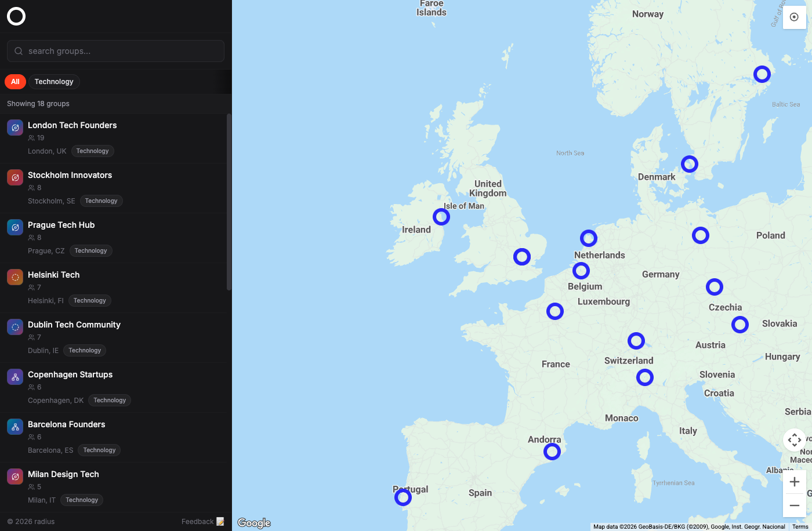Click the Google logo on the map

[253, 522]
